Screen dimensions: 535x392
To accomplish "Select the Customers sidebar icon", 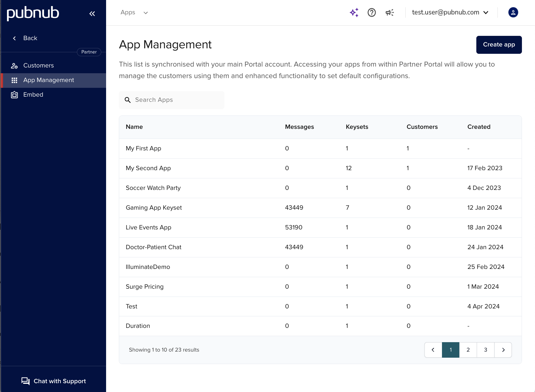I will coord(14,65).
